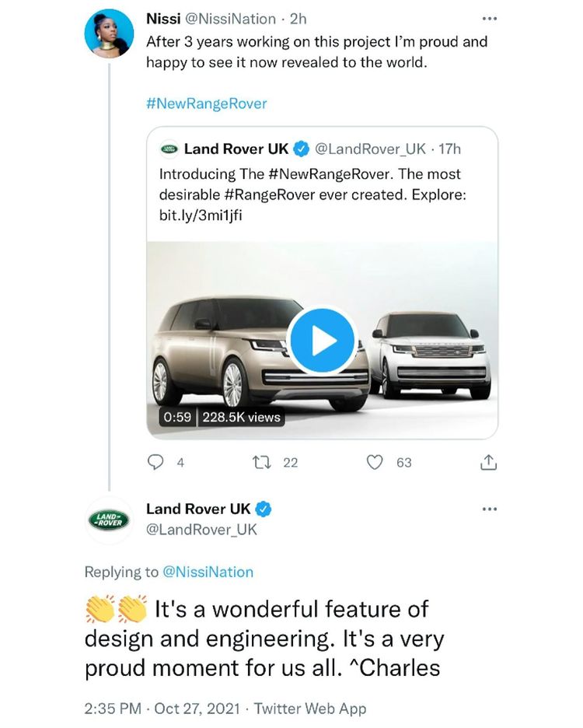The height and width of the screenshot is (728, 583).
Task: Click the verified checkmark next to Land Rover UK in the quote
Action: click(x=302, y=148)
